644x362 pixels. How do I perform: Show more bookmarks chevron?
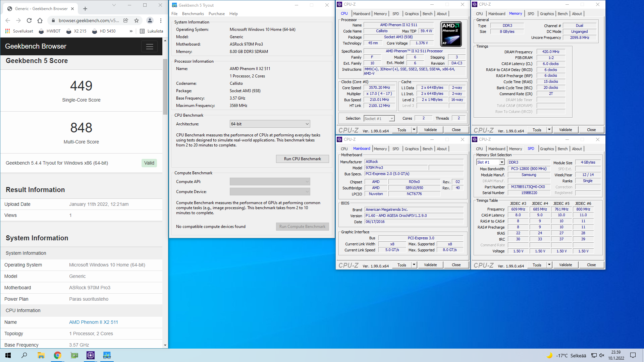(131, 31)
